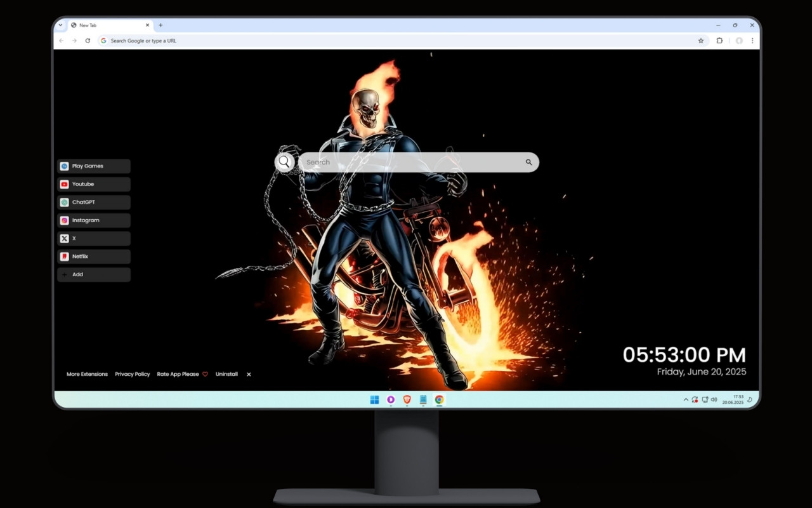
Task: Open the Extensions puzzle icon
Action: click(719, 41)
